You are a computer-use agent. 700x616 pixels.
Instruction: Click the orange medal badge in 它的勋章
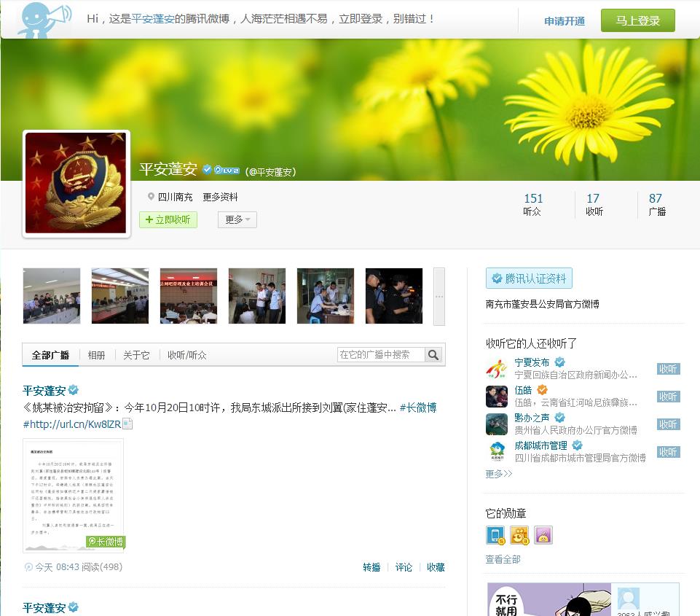[519, 535]
